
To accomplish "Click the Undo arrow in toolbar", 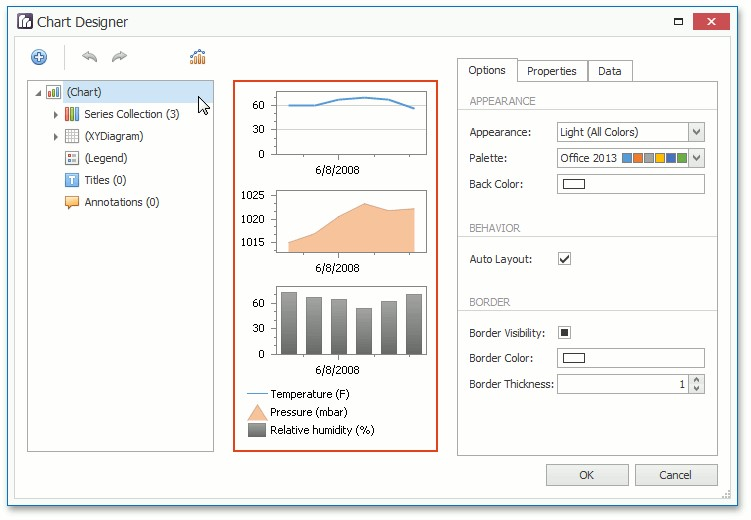I will (x=90, y=58).
